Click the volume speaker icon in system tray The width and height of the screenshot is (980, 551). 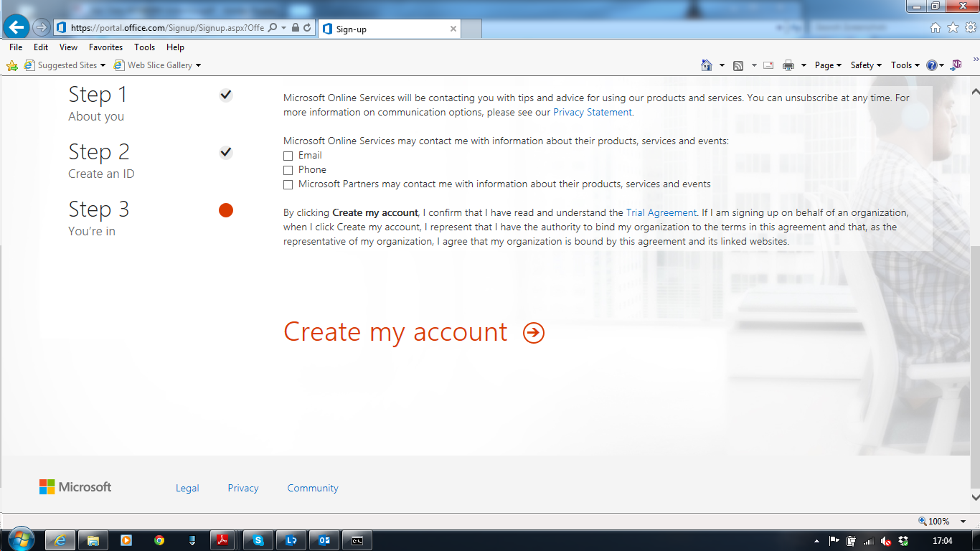(x=886, y=541)
